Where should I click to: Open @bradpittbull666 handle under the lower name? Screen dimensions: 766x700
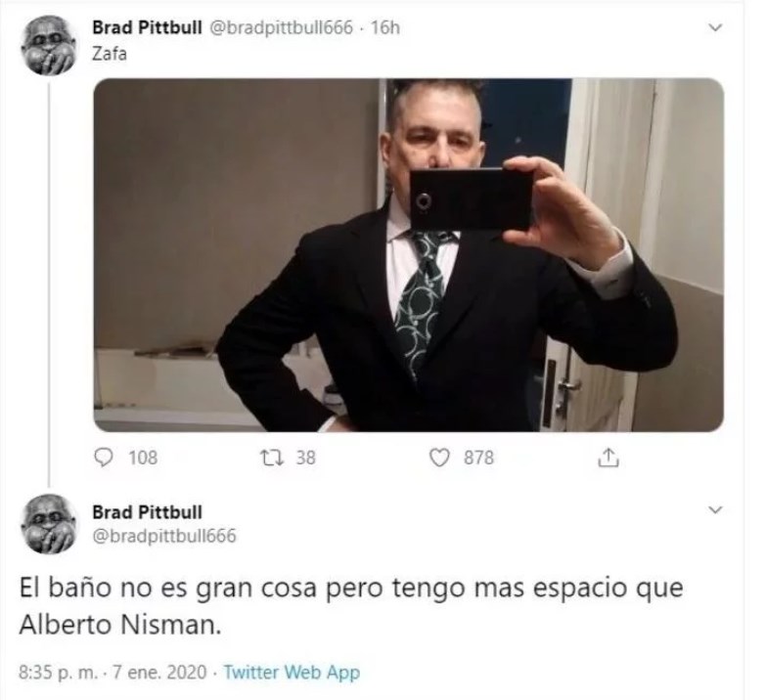click(164, 536)
